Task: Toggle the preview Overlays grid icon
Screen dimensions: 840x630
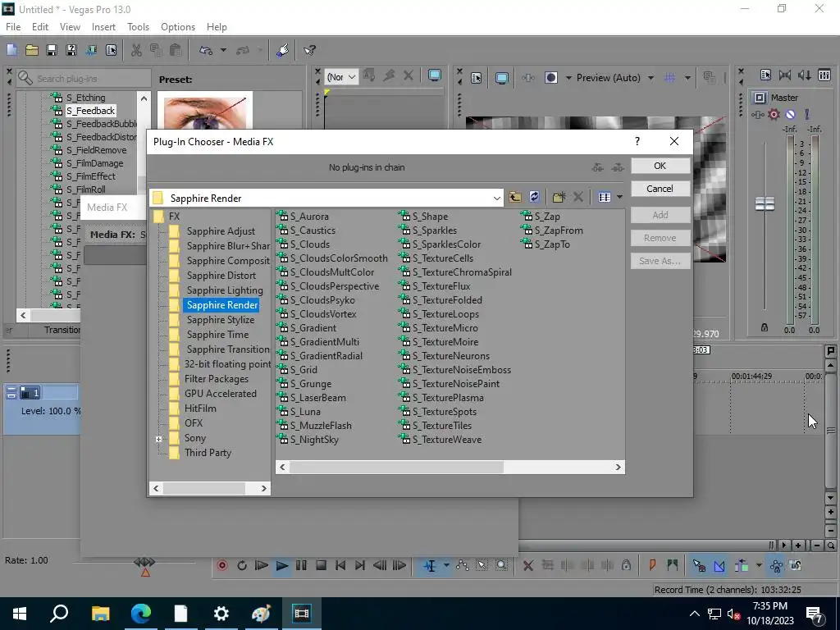Action: click(669, 78)
